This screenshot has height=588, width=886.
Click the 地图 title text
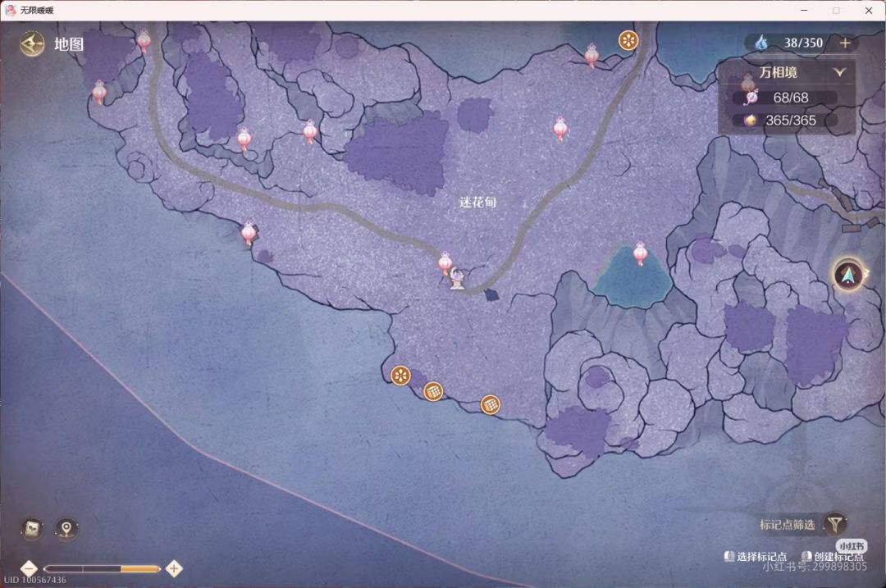pyautogui.click(x=69, y=44)
